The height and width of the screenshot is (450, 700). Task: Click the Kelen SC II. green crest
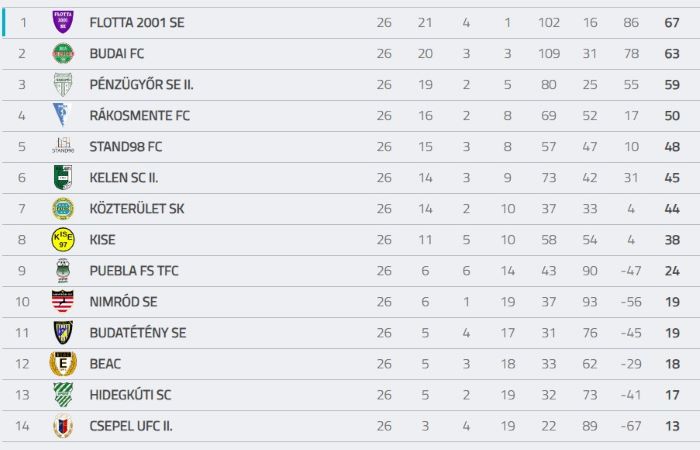coord(63,177)
